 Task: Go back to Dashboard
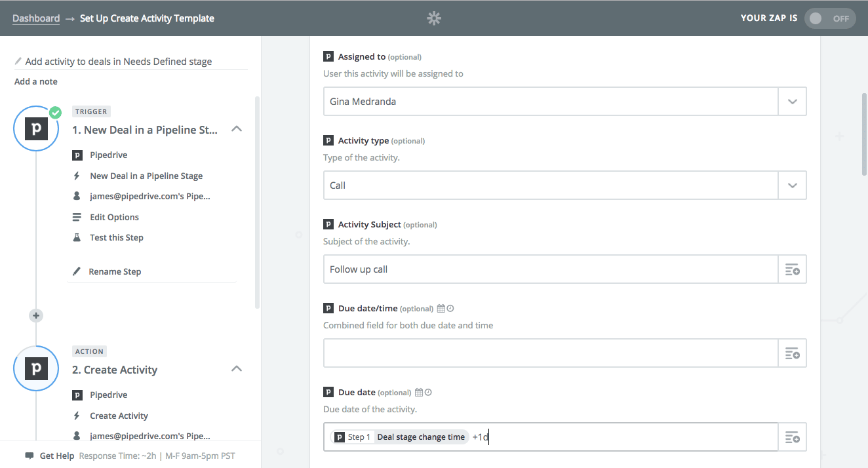point(36,18)
